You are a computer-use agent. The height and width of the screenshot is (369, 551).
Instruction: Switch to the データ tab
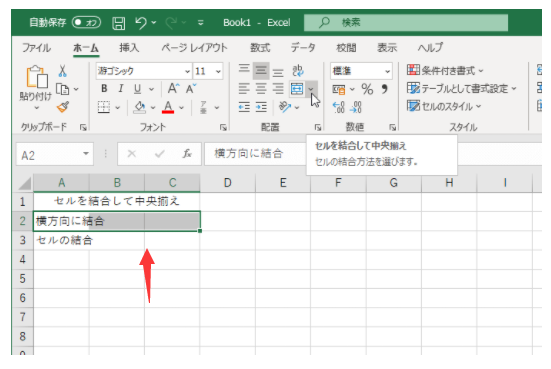click(x=303, y=48)
